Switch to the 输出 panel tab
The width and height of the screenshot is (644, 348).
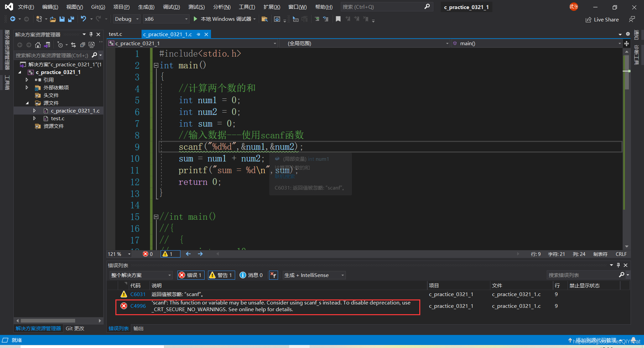click(x=138, y=329)
